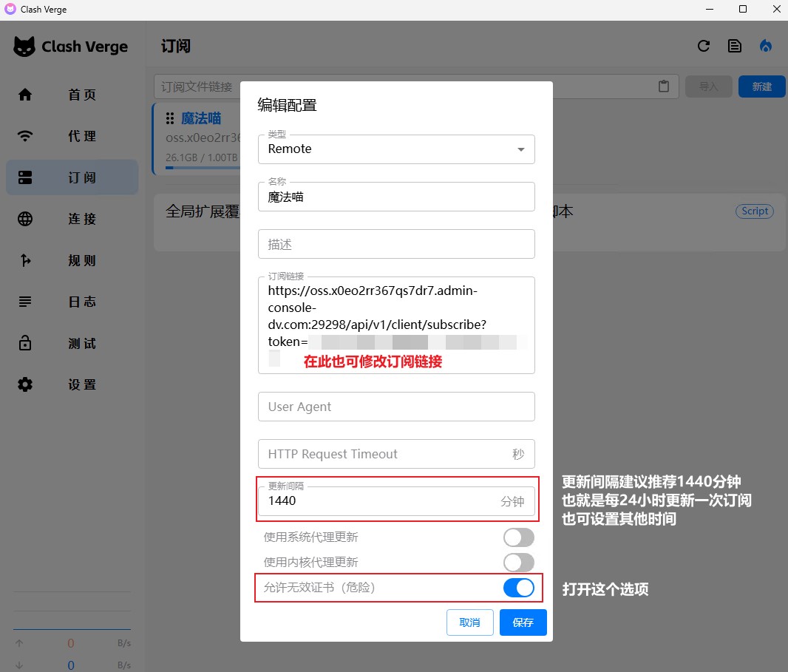Open the 类型 Remote dropdown
Viewport: 788px width, 672px height.
[396, 149]
